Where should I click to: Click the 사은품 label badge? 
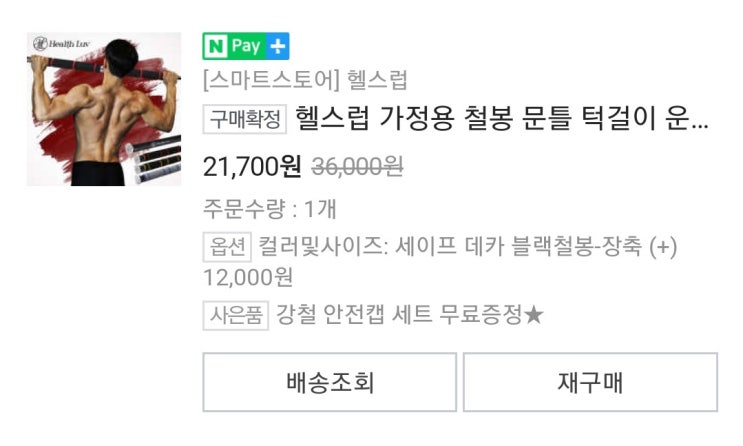[236, 315]
